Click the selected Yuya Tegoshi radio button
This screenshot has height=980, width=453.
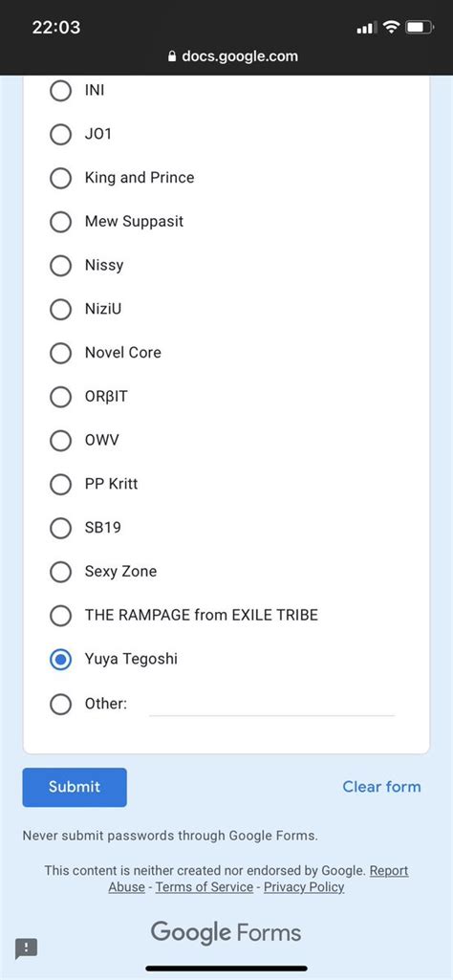click(x=60, y=659)
